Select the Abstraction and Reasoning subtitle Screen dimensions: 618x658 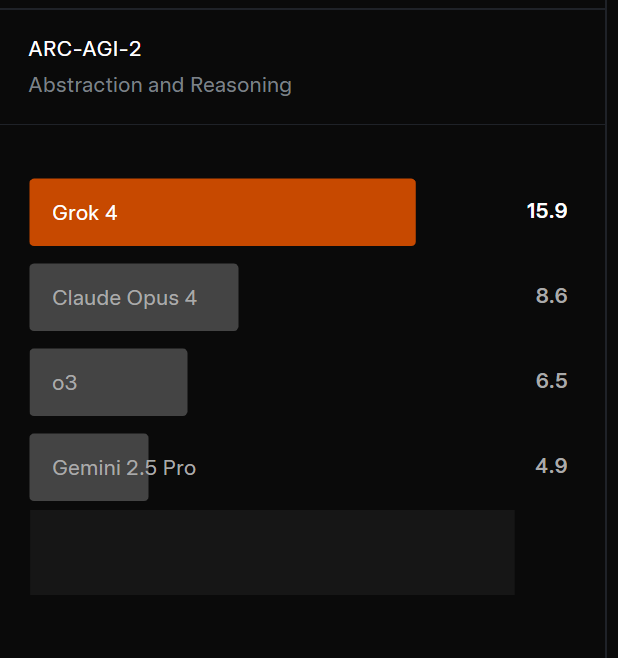[x=160, y=85]
